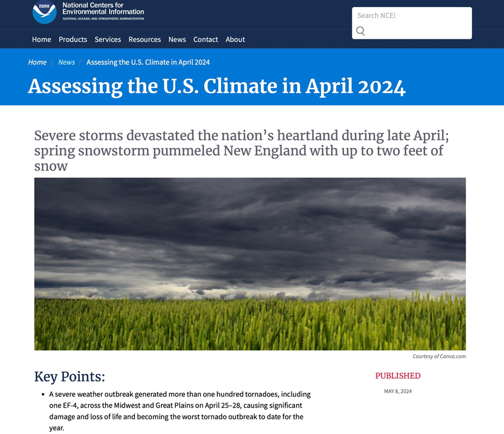Viewport: 504px width, 434px height.
Task: Click the current page breadcrumb text
Action: point(148,62)
